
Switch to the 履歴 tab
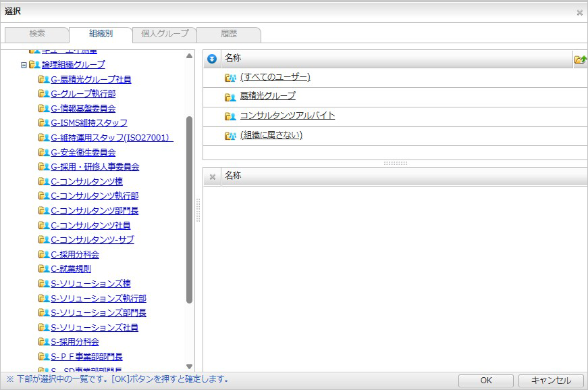228,34
